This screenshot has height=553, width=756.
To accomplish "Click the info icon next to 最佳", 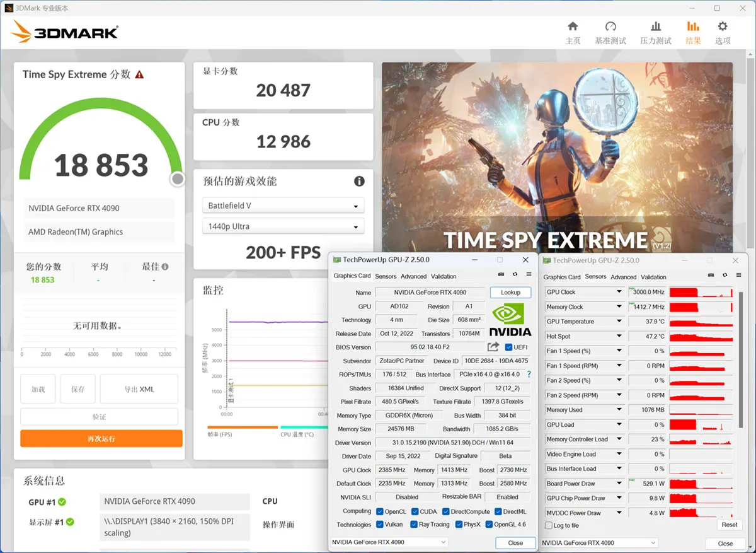I will pos(165,267).
